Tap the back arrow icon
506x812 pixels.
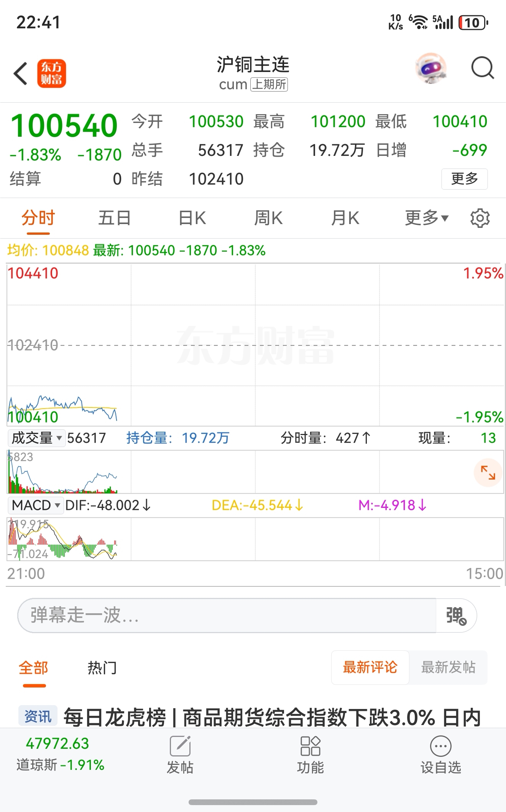21,73
